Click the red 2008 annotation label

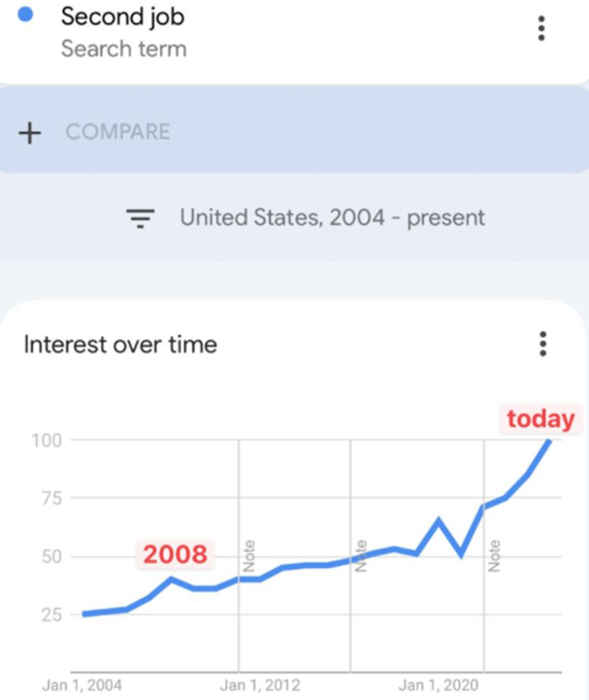click(175, 554)
